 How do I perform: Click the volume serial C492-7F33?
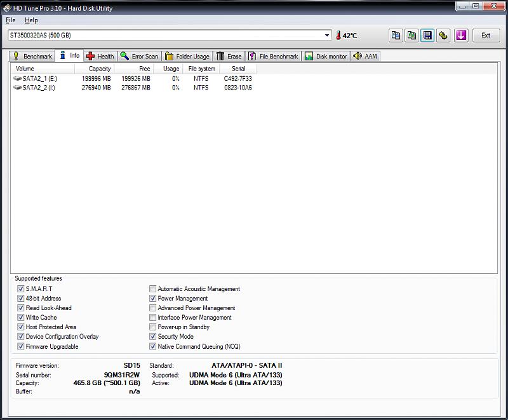pos(237,78)
